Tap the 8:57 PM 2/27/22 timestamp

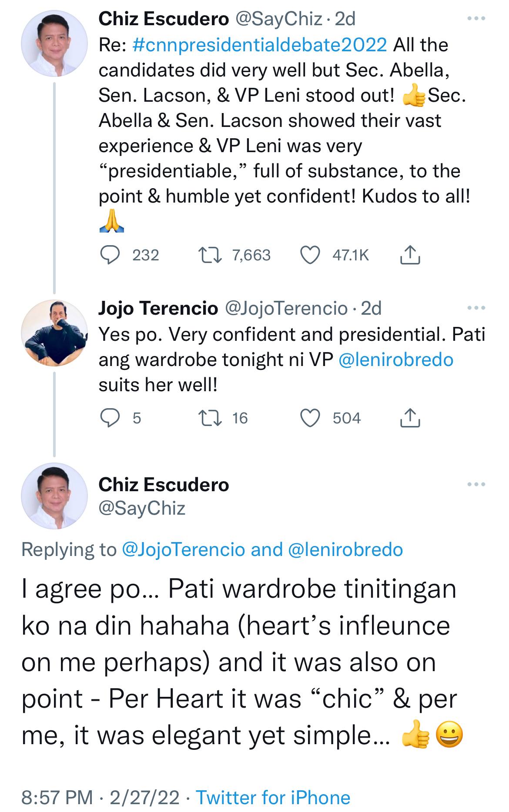tap(100, 798)
